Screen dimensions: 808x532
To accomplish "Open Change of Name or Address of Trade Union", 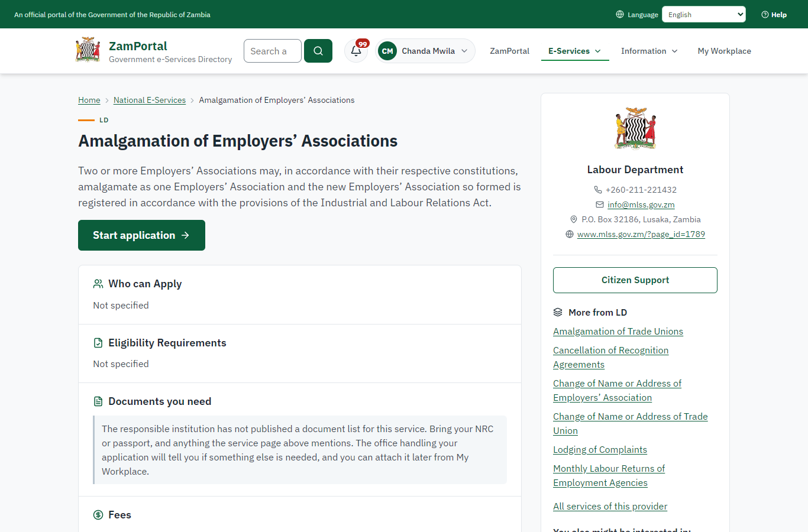I will 631,424.
